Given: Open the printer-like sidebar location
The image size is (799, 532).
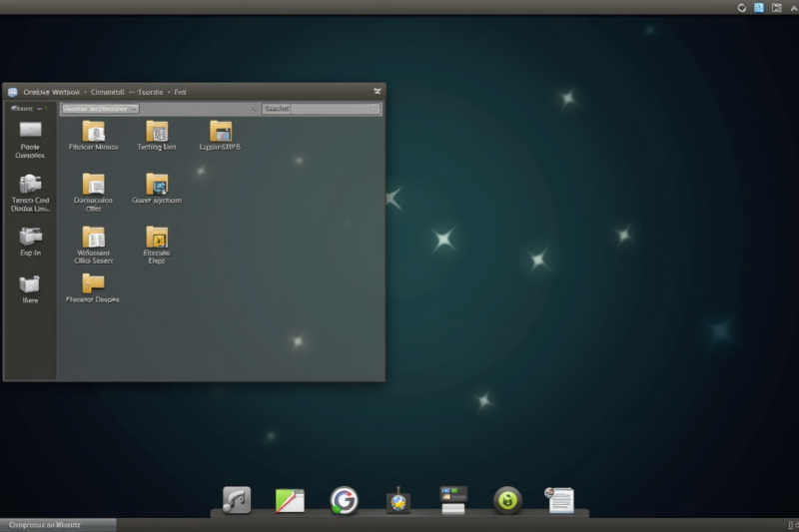Looking at the screenshot, I should click(30, 237).
